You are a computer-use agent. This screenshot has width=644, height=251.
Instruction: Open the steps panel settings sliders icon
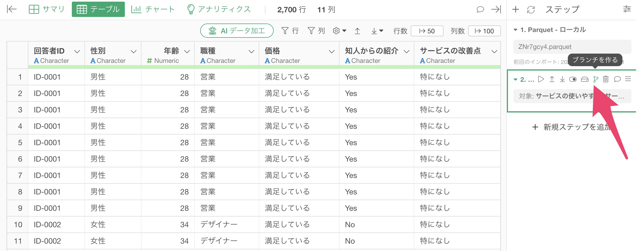pos(627,9)
